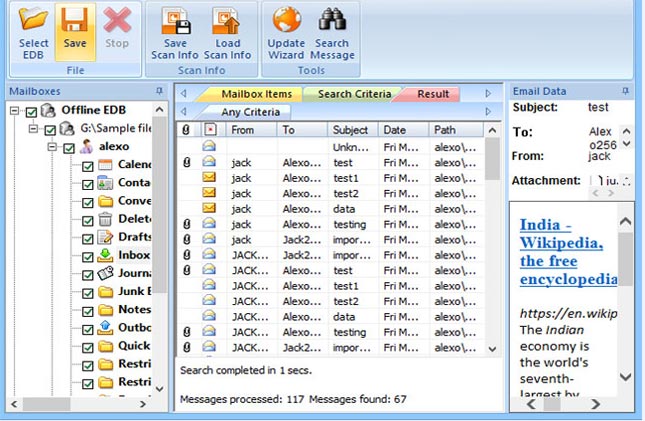The image size is (645, 421).
Task: Sort by the Path column header
Action: click(456, 130)
